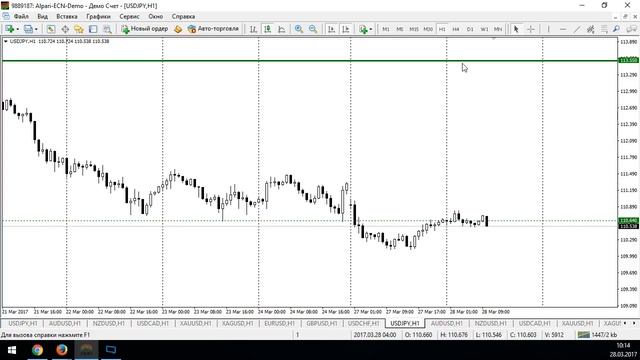Viewport: 640px width, 360px height.
Task: Open the indicators list icon
Action: [363, 29]
